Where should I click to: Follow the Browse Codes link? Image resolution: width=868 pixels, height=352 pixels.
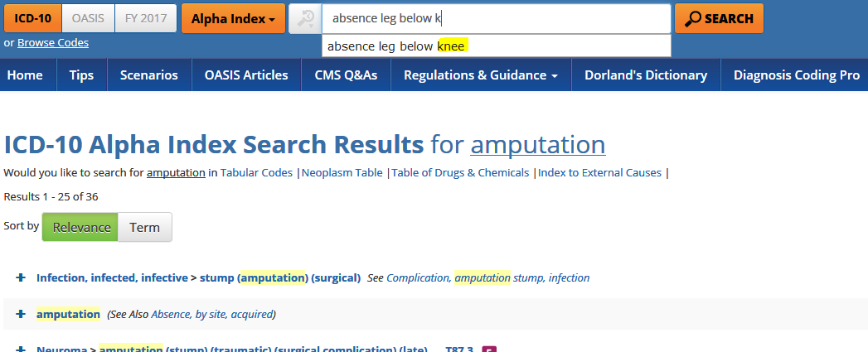point(53,42)
